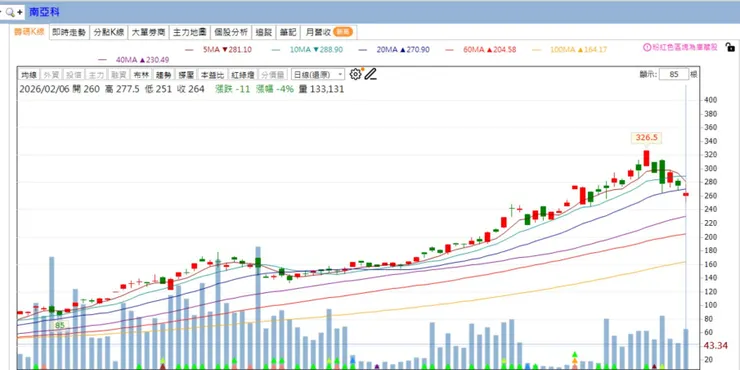
Task: Toggle the 融資 indicator button
Action: (118, 75)
